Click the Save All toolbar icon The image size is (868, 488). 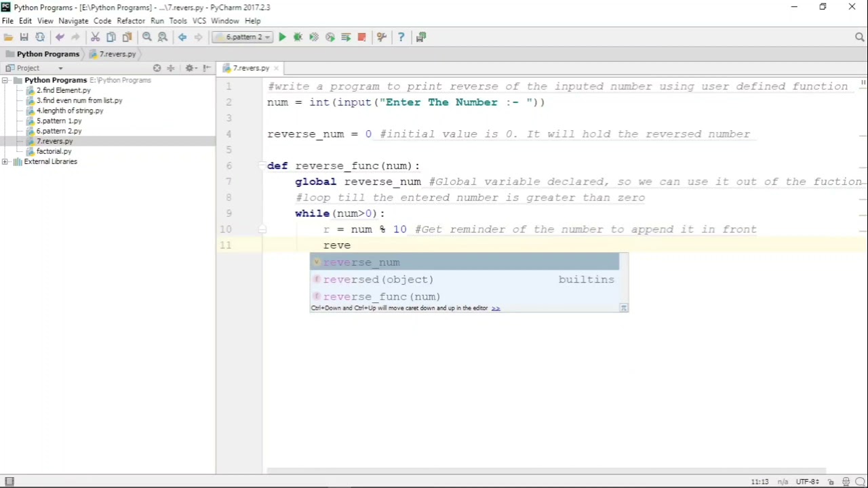[x=24, y=37]
